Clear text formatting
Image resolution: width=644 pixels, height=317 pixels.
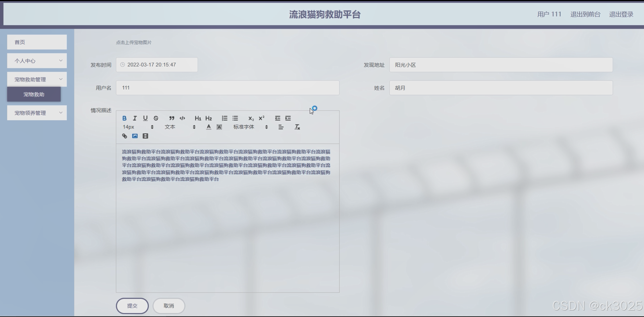297,127
